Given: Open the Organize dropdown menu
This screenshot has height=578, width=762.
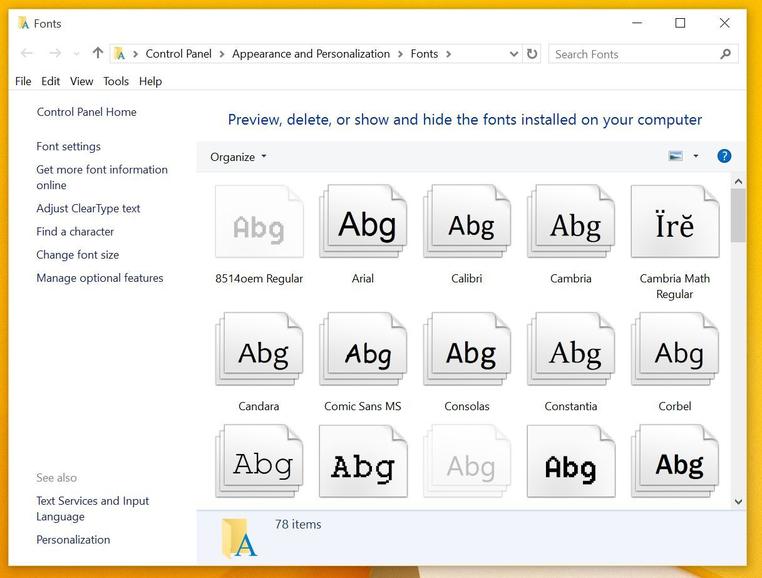Looking at the screenshot, I should click(238, 157).
